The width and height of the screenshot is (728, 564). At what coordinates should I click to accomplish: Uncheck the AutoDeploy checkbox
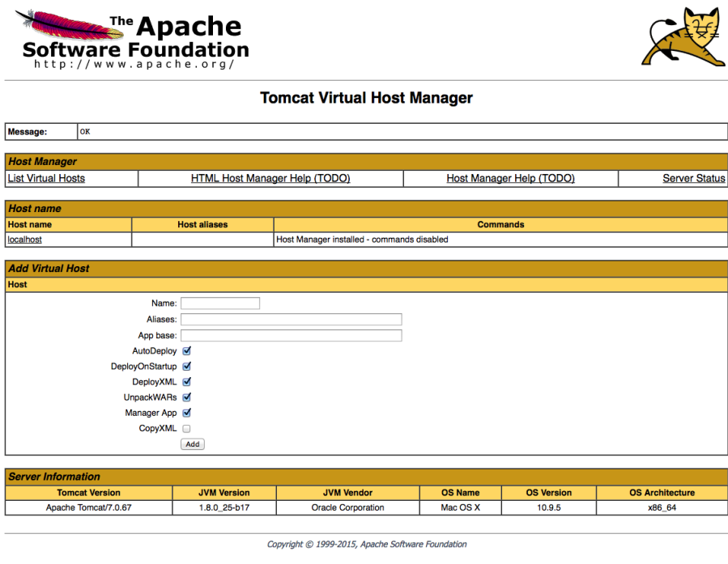(x=186, y=351)
